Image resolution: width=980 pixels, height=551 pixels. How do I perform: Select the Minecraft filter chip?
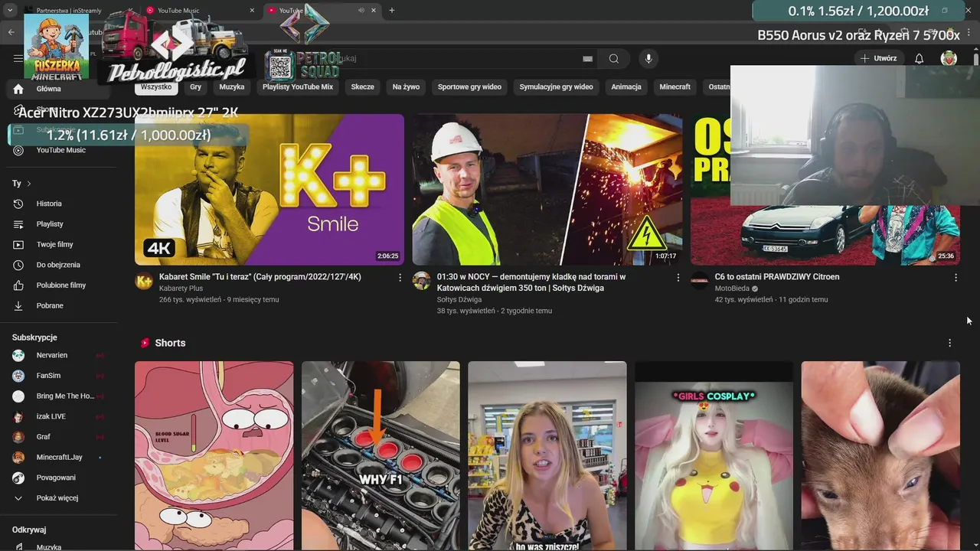coord(675,87)
